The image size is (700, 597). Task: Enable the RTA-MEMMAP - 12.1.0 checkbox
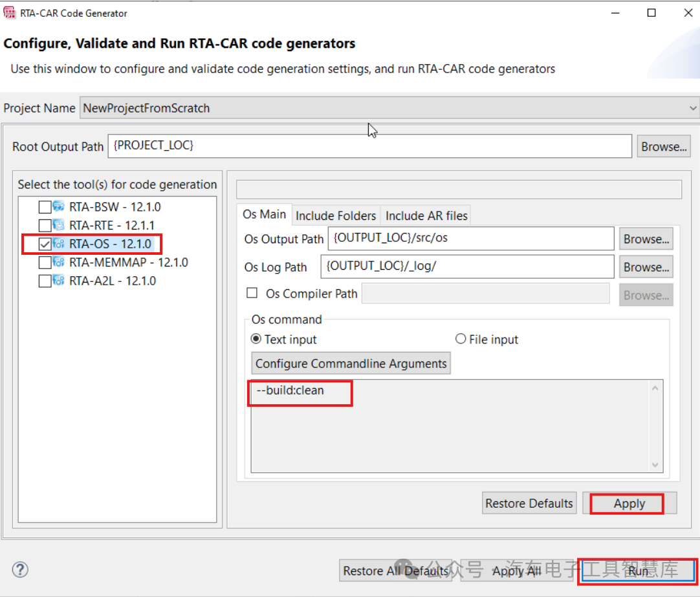pos(45,263)
